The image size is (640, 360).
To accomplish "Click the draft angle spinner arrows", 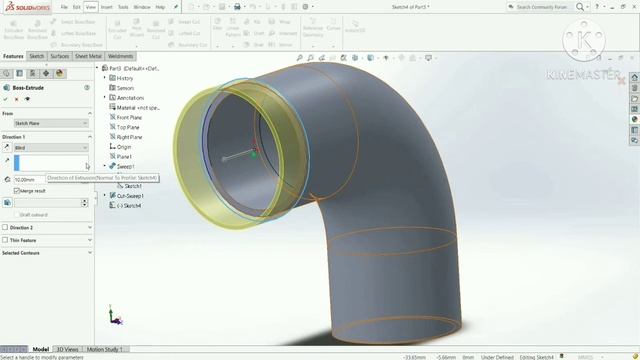I will (x=84, y=203).
